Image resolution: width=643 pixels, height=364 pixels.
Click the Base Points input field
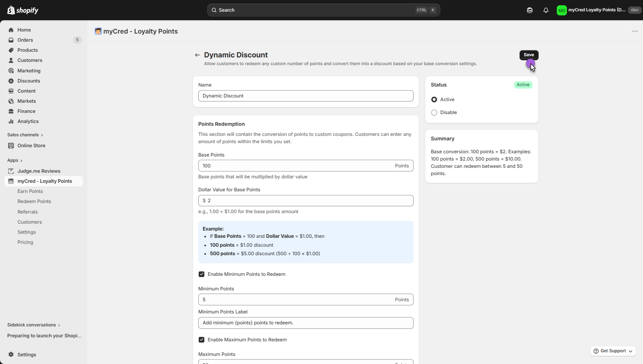(295, 166)
